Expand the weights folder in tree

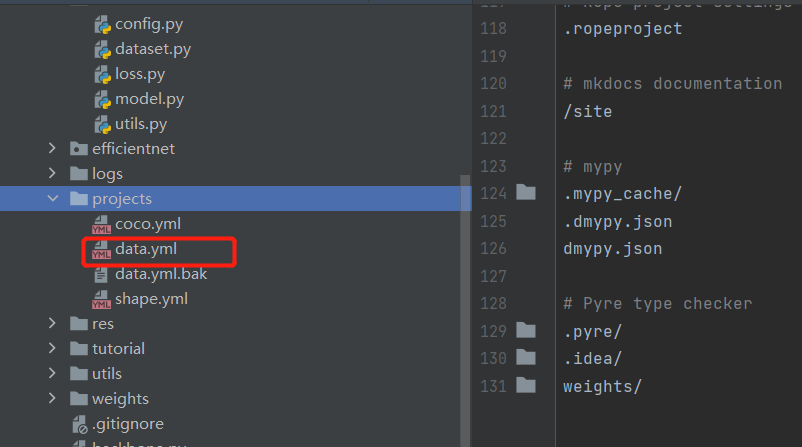pos(52,398)
